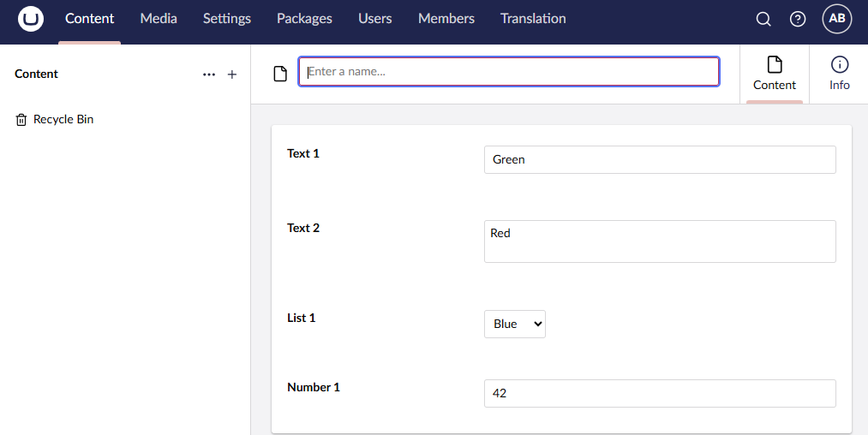This screenshot has width=868, height=435.
Task: Click the document icon beside name field
Action: [280, 74]
